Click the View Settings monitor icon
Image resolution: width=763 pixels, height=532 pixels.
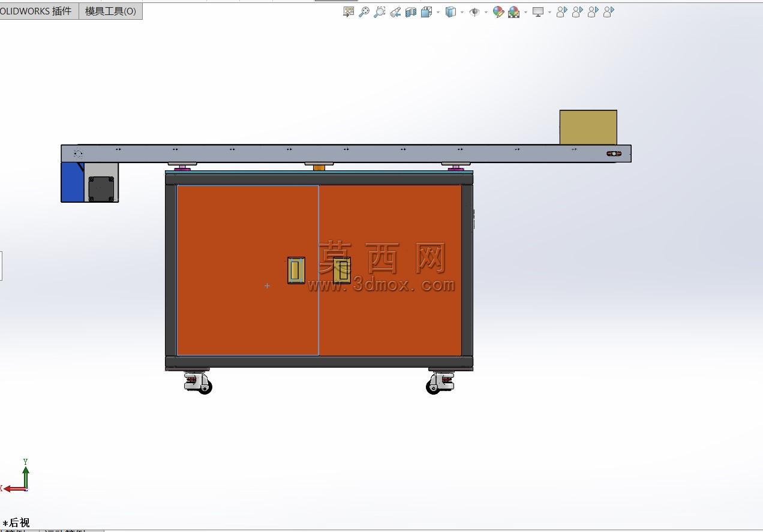[x=538, y=12]
